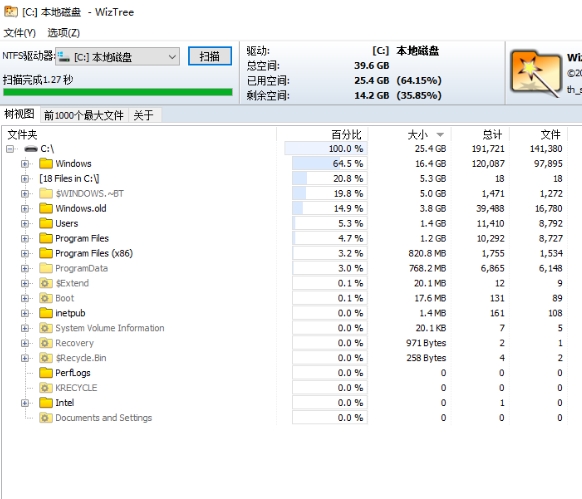Click the $Extend system folder icon
This screenshot has height=499, width=582.
tap(46, 283)
